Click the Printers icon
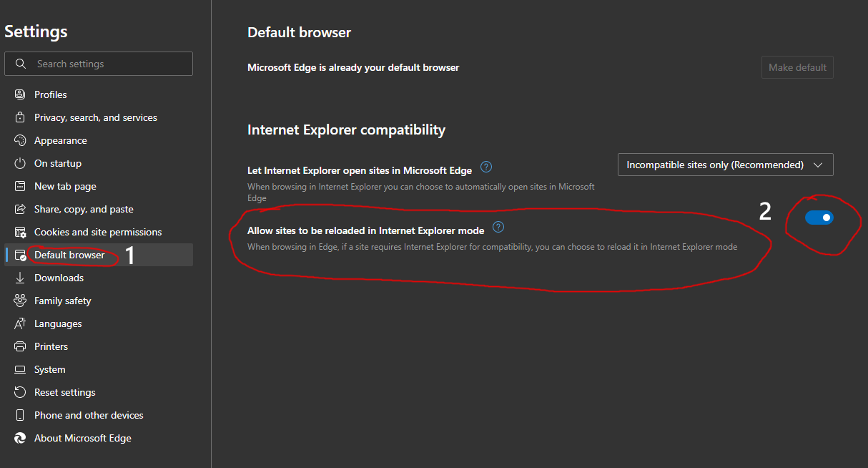 tap(20, 346)
